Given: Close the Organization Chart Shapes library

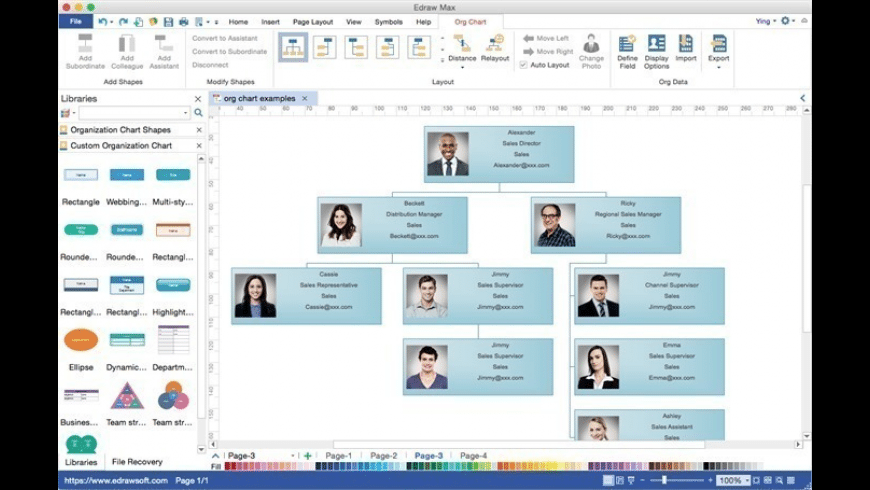Looking at the screenshot, I should (199, 130).
